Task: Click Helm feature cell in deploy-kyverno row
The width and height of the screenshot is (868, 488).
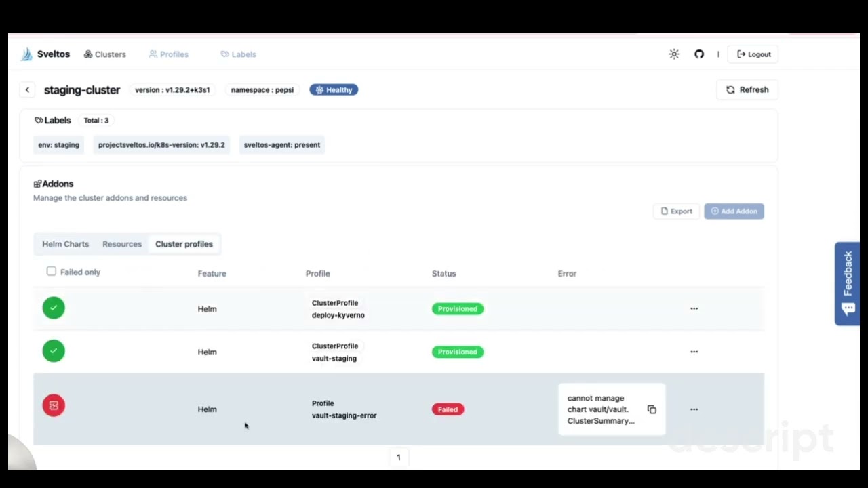Action: pyautogui.click(x=207, y=308)
